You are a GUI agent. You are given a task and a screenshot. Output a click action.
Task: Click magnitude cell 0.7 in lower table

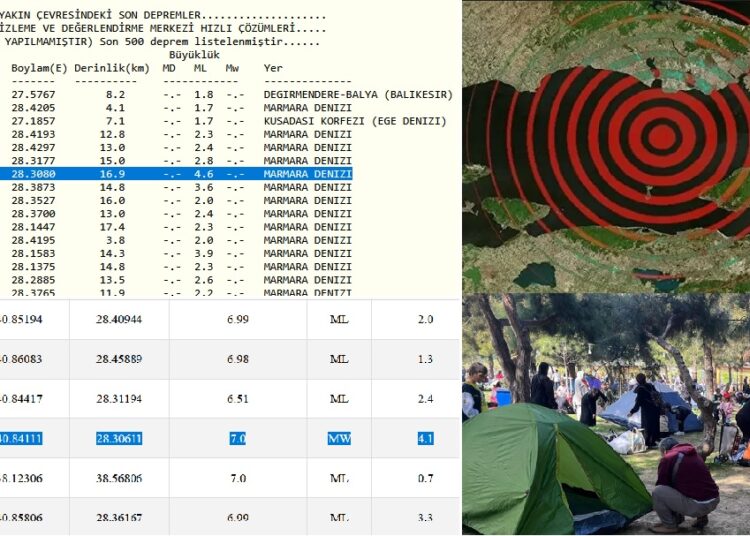tap(426, 478)
